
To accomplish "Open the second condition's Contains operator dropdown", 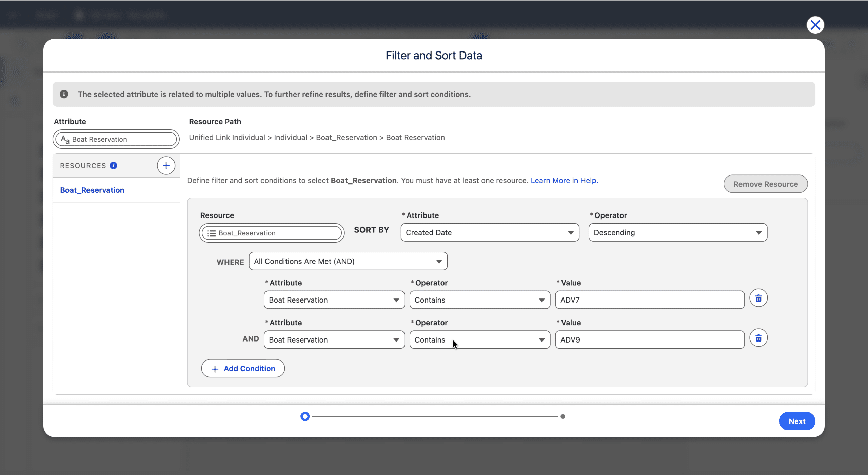I will pyautogui.click(x=479, y=340).
